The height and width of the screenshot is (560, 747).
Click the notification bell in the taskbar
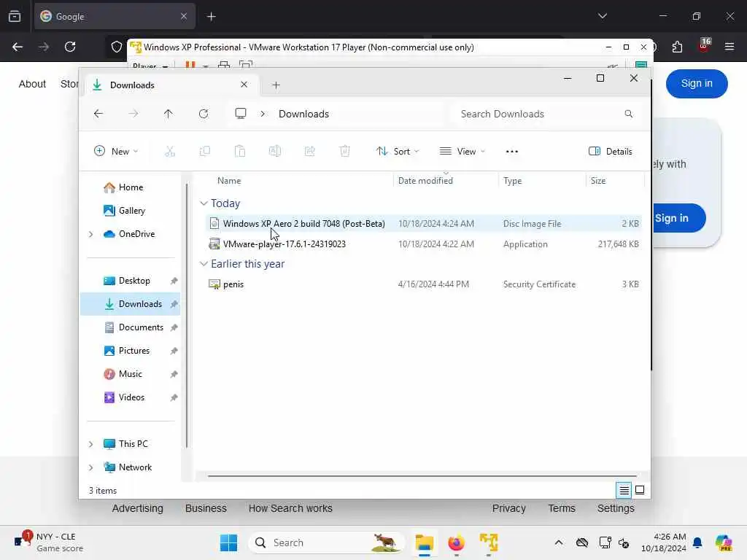pos(697,542)
